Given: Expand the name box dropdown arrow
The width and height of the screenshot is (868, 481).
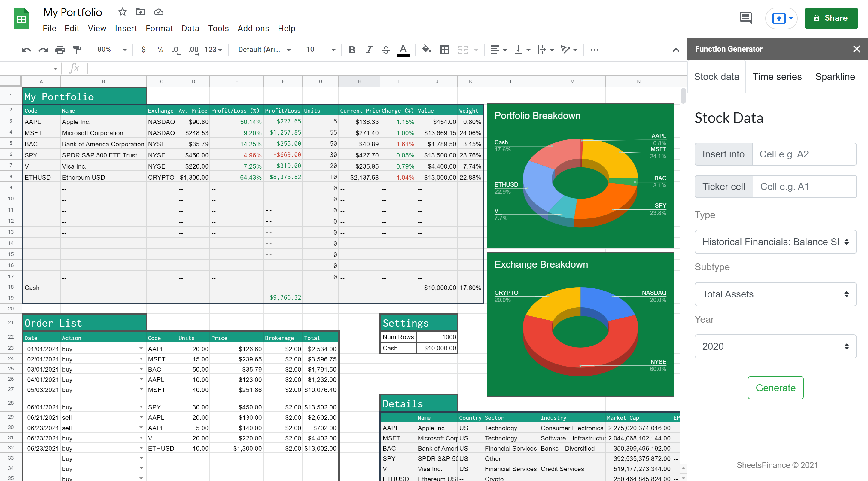Looking at the screenshot, I should pos(55,69).
